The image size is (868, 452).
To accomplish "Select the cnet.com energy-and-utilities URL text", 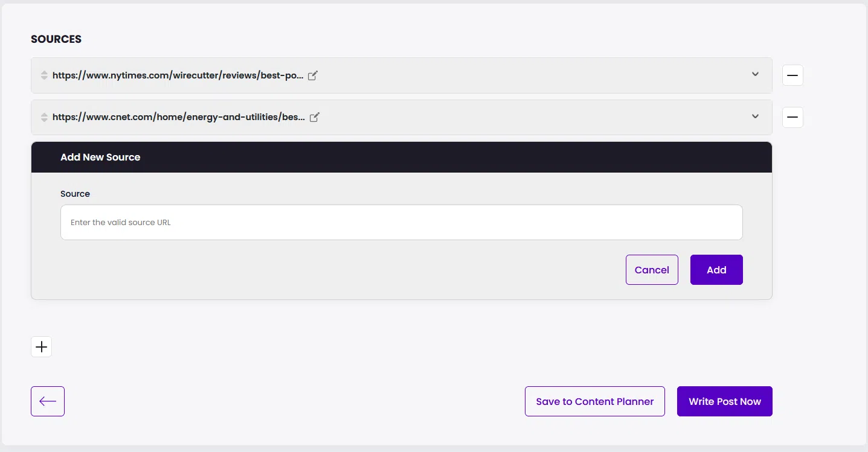I will [x=178, y=117].
